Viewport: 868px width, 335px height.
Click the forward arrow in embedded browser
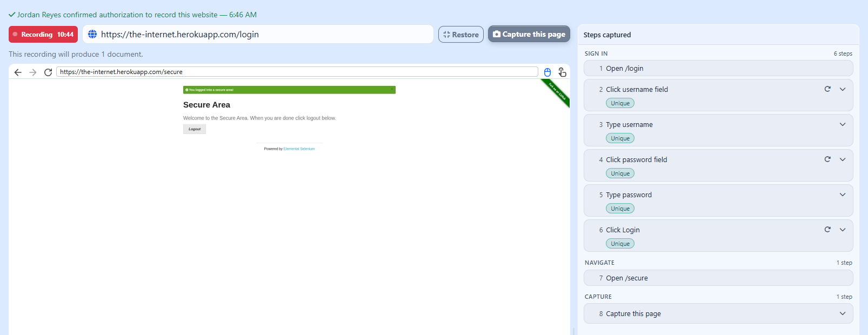click(33, 72)
